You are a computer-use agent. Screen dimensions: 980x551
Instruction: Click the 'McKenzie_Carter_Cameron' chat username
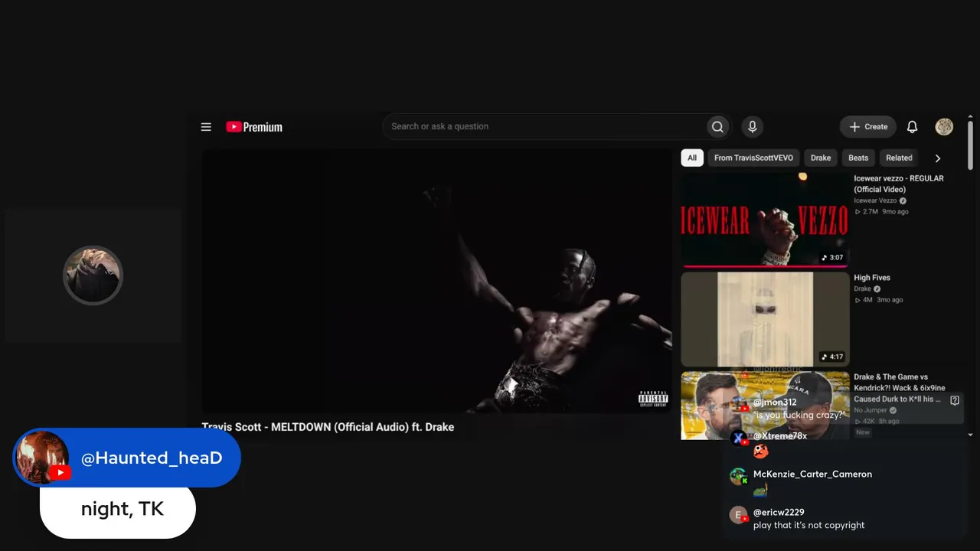[x=812, y=474]
